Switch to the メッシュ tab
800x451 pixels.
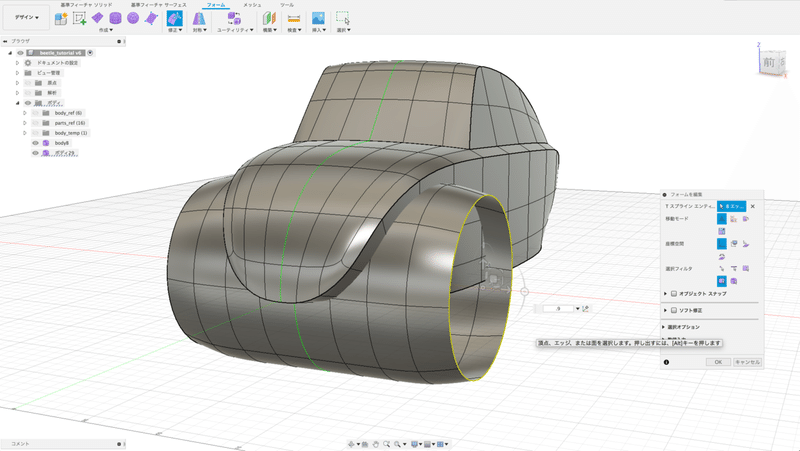[x=252, y=5]
